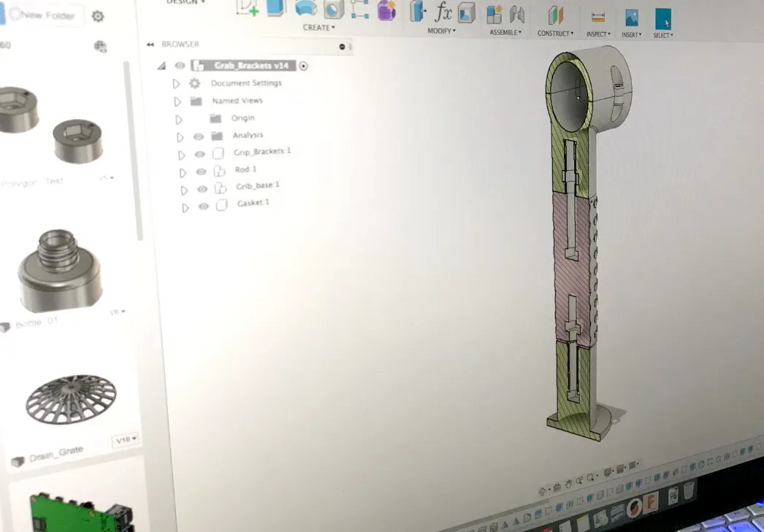Open the MODIFY menu
Screen dimensions: 764x532
(441, 31)
